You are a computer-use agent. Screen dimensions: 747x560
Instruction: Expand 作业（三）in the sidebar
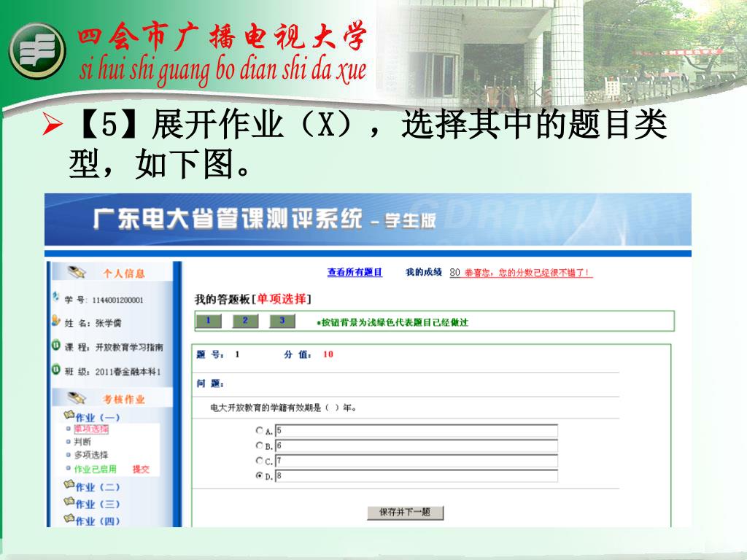click(98, 505)
